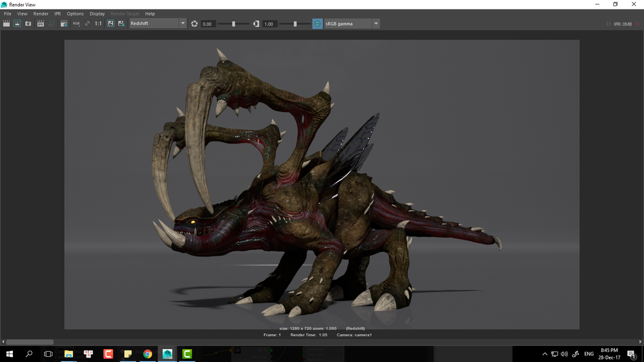This screenshot has width=644, height=362.
Task: Click the remove image icon
Action: point(121,24)
